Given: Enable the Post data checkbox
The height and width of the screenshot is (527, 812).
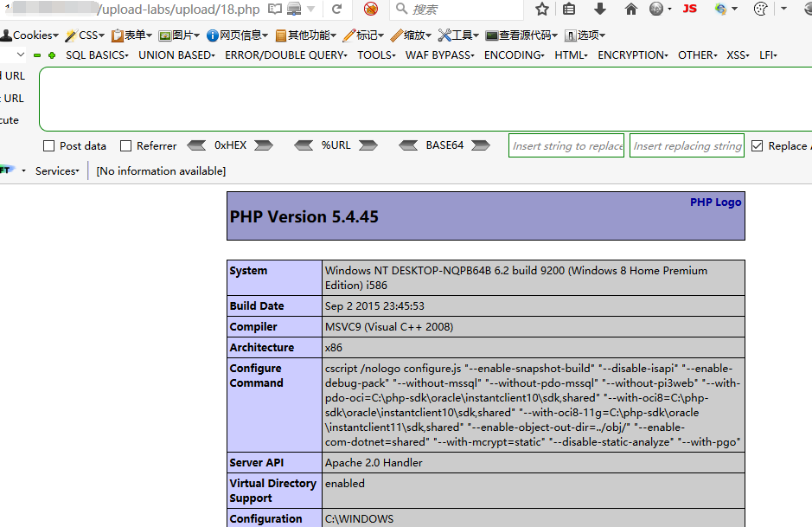Looking at the screenshot, I should pos(49,145).
